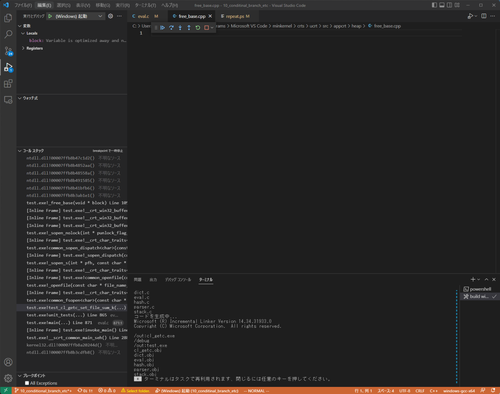Select the powershell terminal entry
Viewport: 500px width, 394px height.
[x=479, y=289]
